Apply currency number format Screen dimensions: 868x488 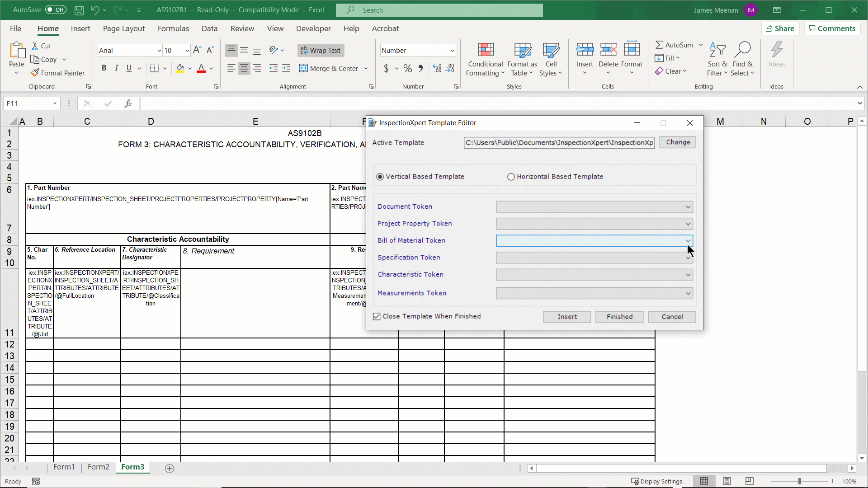point(387,68)
